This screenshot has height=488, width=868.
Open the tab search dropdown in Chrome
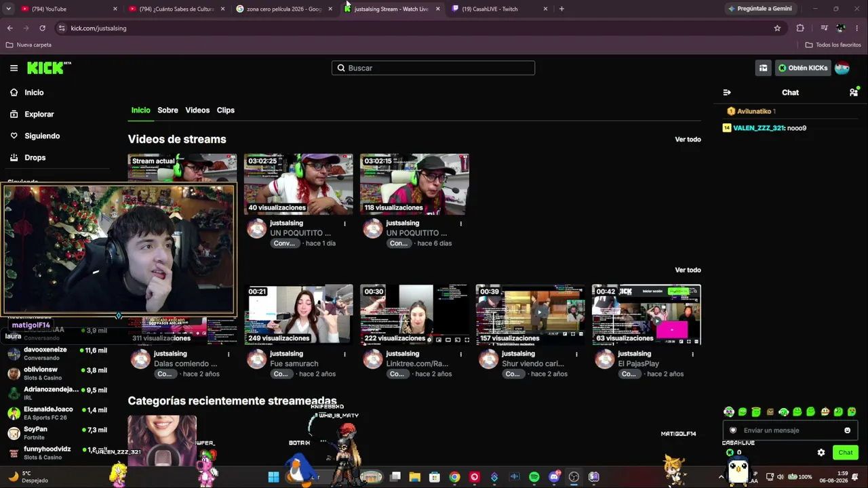(x=8, y=9)
